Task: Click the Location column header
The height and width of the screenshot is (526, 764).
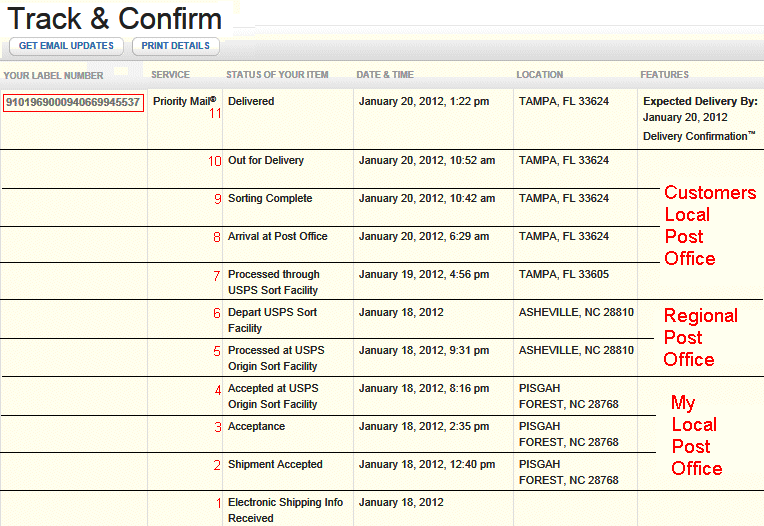Action: [539, 75]
